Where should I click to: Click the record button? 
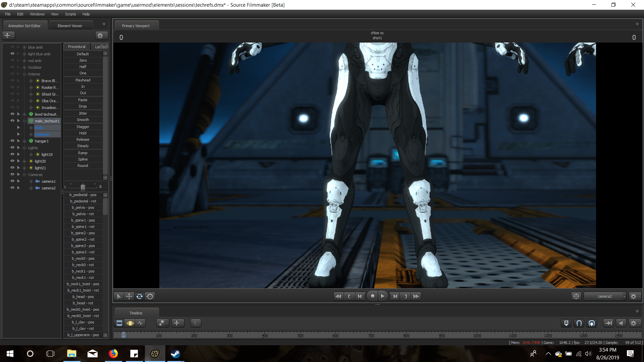click(372, 296)
